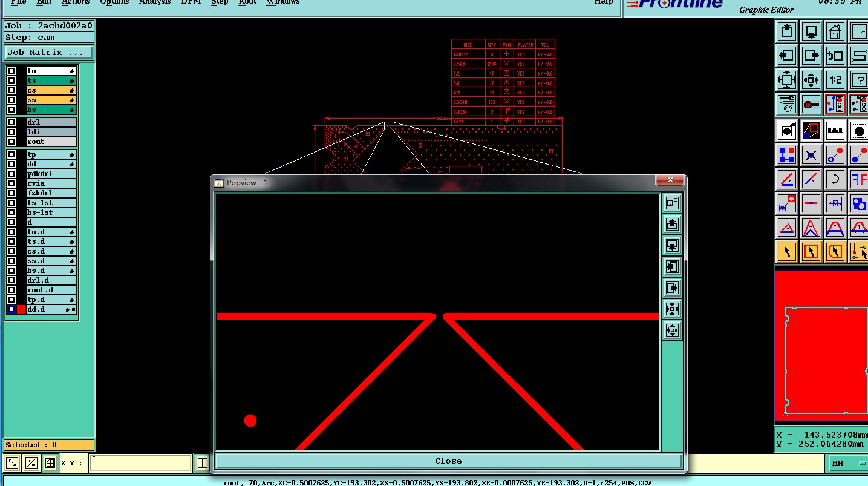Toggle display checkbox for layer dd.d

(11, 309)
